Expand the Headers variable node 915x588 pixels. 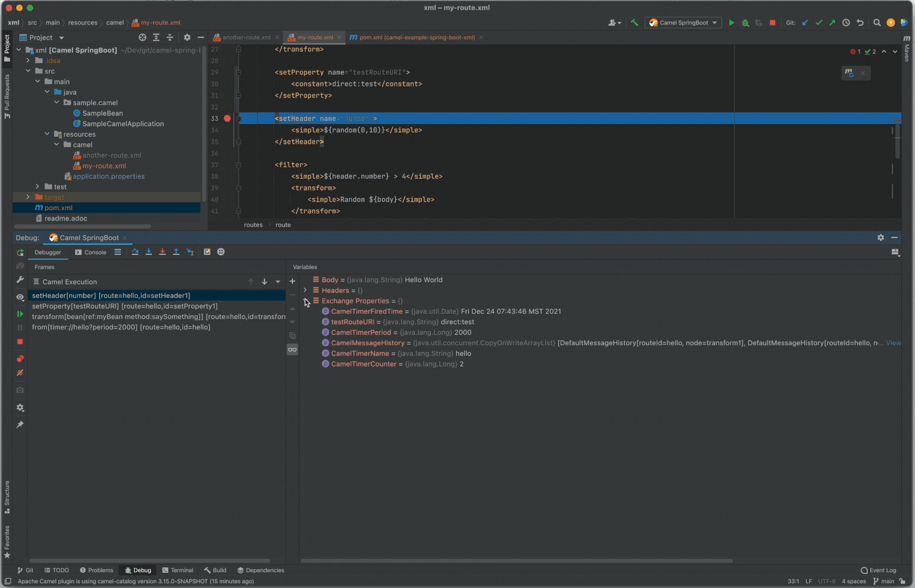305,291
